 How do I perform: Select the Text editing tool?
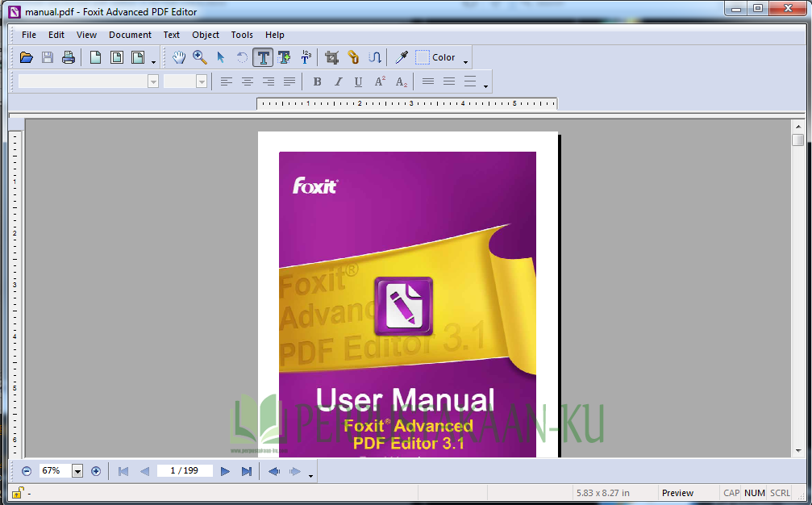point(263,57)
